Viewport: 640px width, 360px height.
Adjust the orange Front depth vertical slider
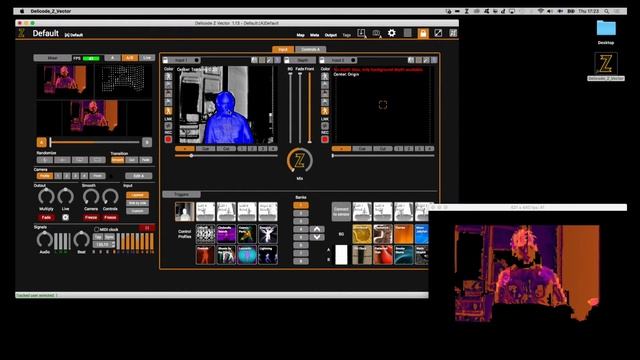tap(309, 107)
